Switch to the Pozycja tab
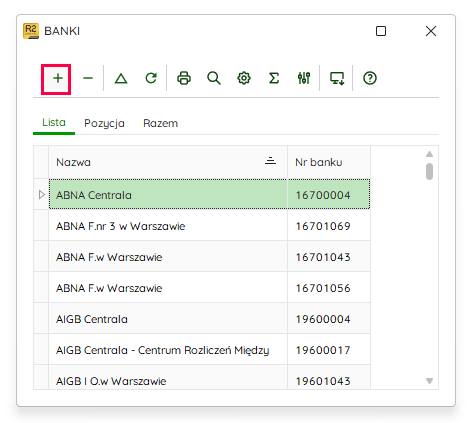472x423 pixels. [104, 123]
